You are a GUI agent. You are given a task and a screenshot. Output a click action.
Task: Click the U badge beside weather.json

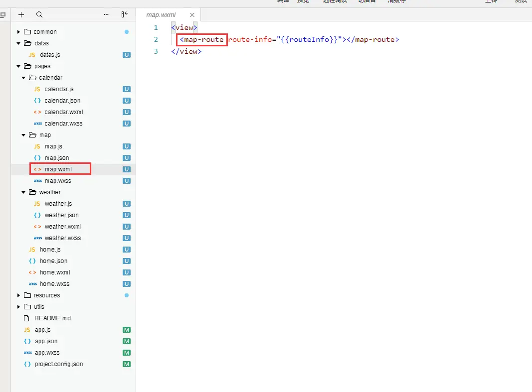[x=127, y=215]
